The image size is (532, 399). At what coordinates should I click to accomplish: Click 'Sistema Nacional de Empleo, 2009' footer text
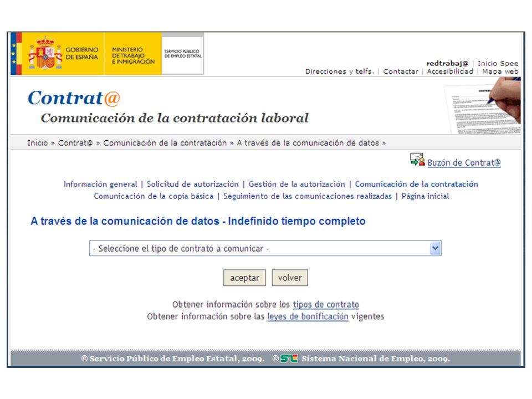coord(376,359)
